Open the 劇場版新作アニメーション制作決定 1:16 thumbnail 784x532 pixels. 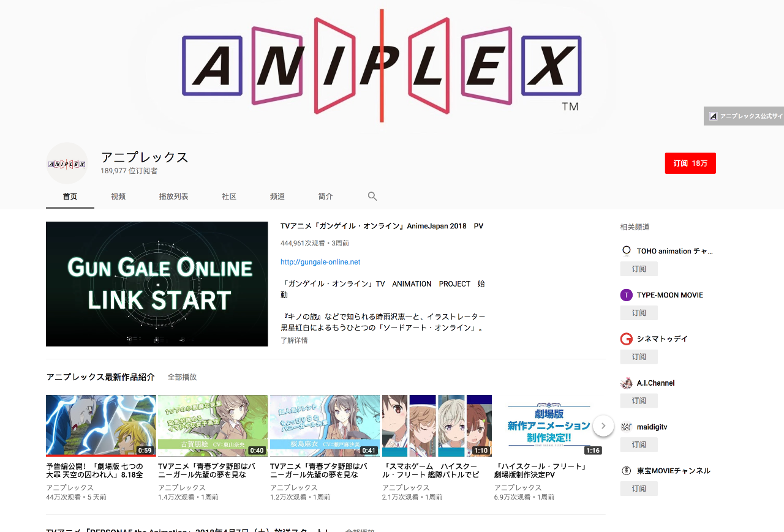point(549,425)
